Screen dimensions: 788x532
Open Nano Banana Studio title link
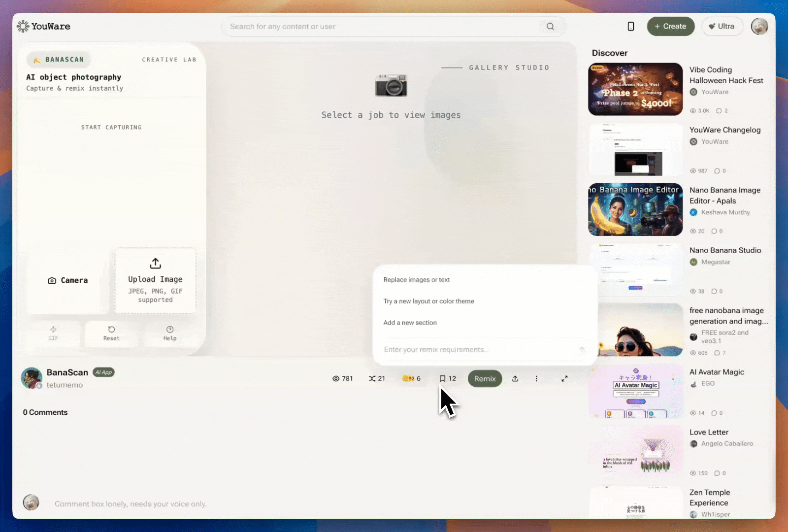[725, 250]
